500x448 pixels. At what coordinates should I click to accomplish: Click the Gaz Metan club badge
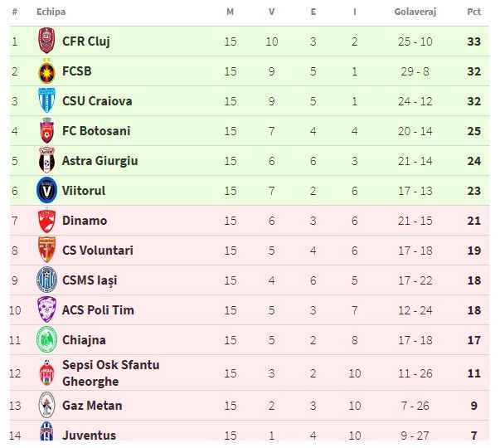(46, 406)
